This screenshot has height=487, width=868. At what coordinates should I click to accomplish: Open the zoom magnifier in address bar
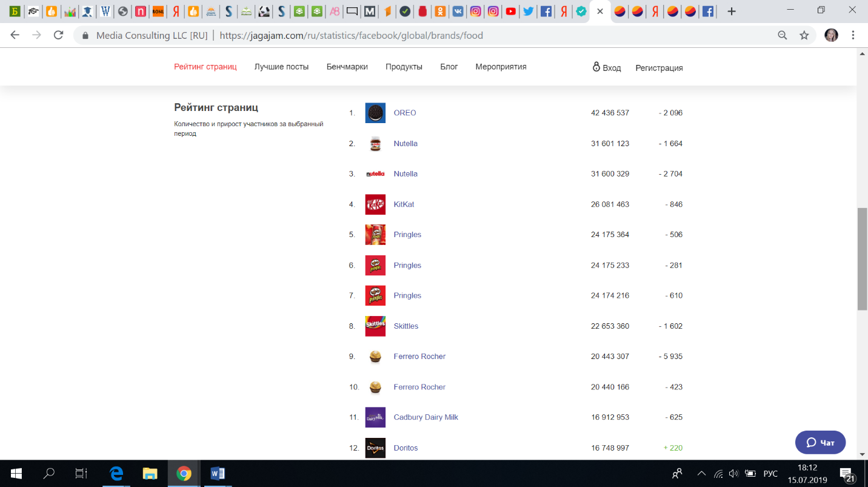[x=783, y=35]
